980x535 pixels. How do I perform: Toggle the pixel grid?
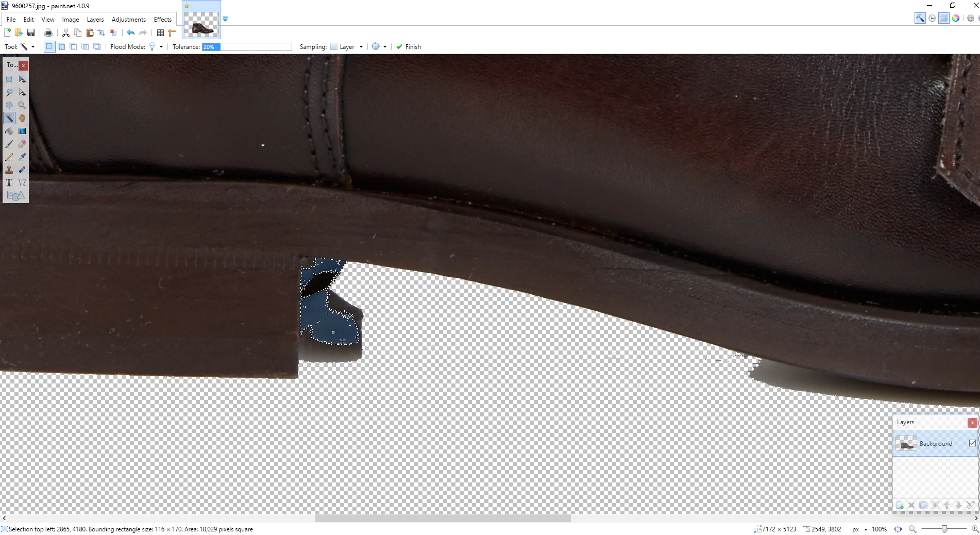pos(160,32)
